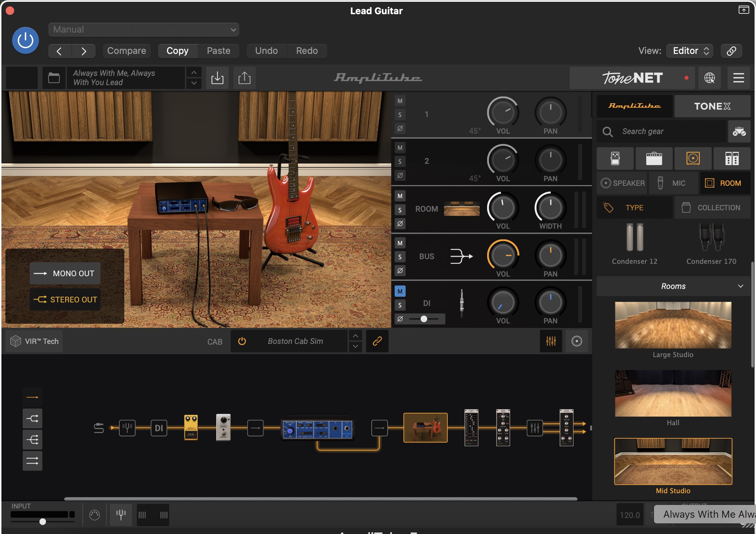This screenshot has height=534, width=756.
Task: Mute mic channel 1
Action: (x=400, y=101)
